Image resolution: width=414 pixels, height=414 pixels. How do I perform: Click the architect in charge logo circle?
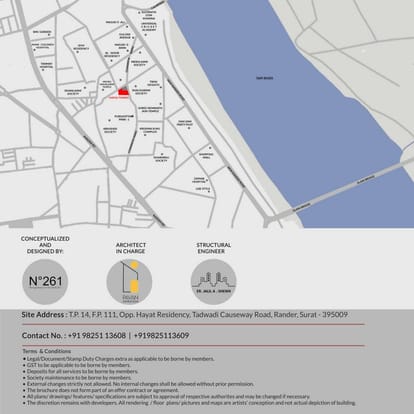coord(129,282)
